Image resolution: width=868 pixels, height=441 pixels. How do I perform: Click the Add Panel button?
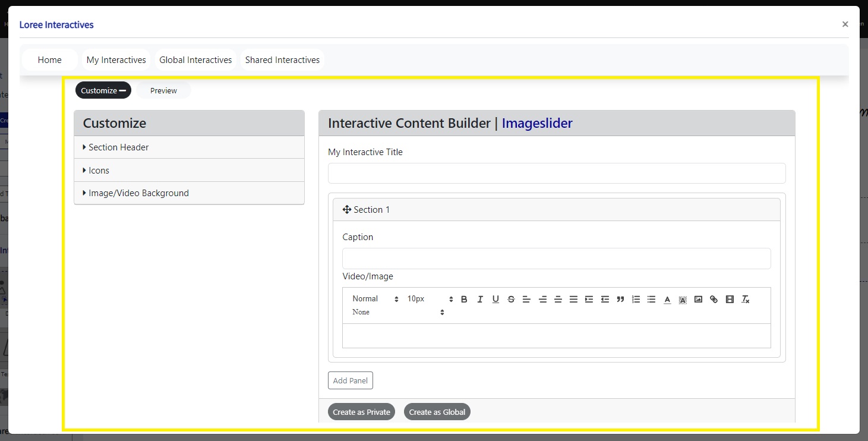[351, 380]
